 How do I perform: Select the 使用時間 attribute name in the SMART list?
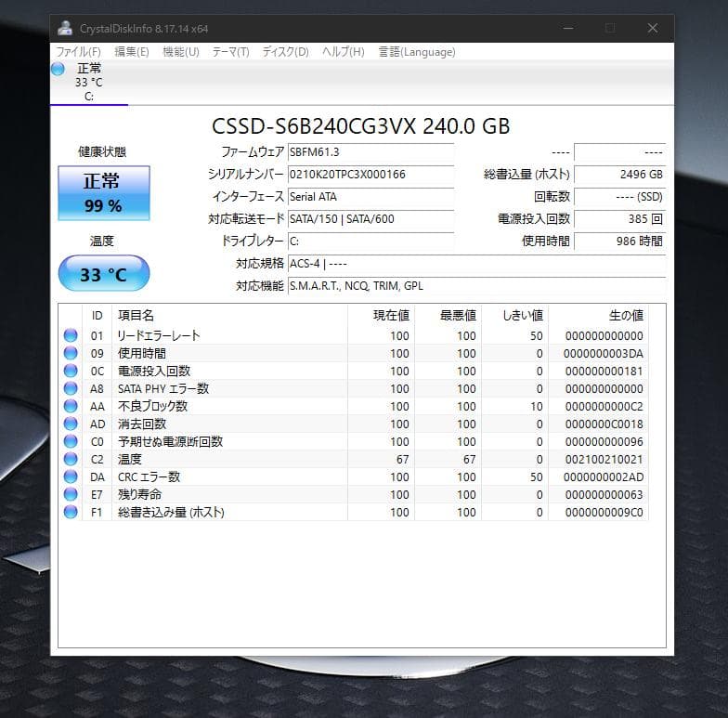(x=142, y=353)
